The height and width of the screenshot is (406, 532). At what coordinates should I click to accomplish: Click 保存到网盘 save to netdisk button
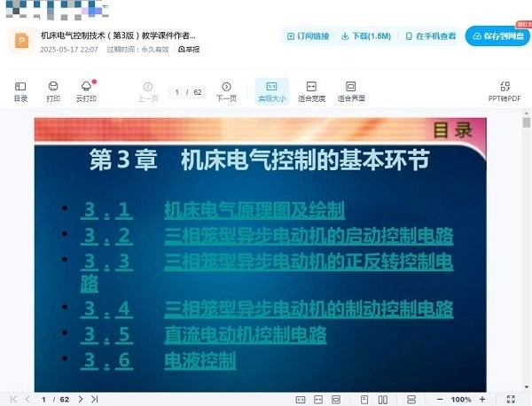(500, 36)
